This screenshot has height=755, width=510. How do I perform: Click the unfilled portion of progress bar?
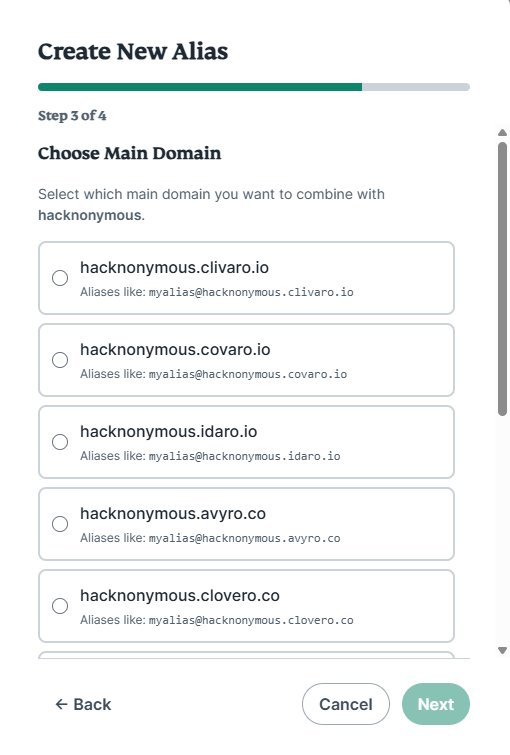tap(416, 87)
